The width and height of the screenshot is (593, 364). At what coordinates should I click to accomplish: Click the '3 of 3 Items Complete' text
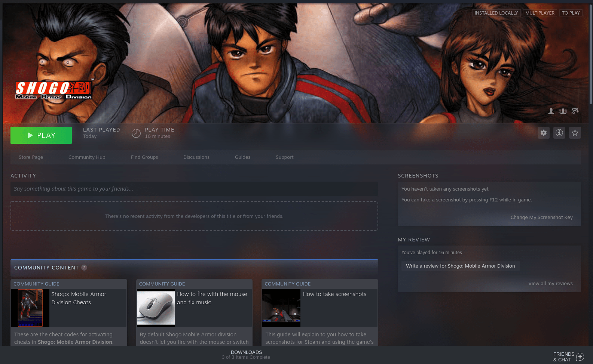tap(246, 357)
